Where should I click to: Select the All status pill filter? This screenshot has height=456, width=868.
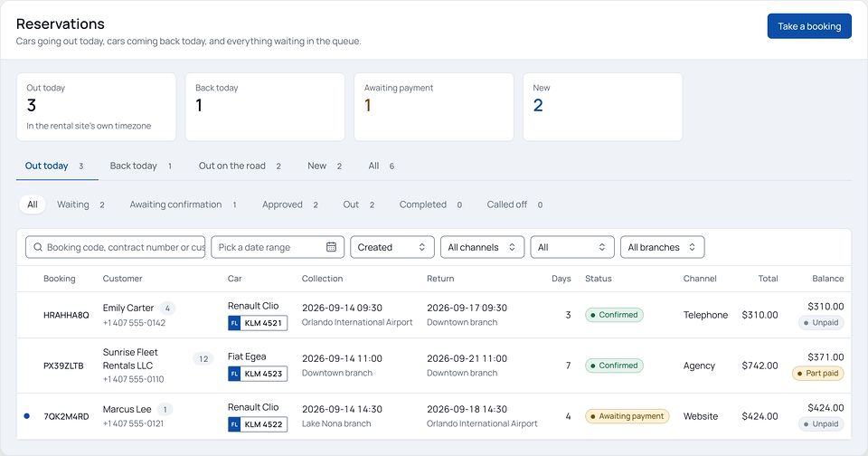[33, 204]
